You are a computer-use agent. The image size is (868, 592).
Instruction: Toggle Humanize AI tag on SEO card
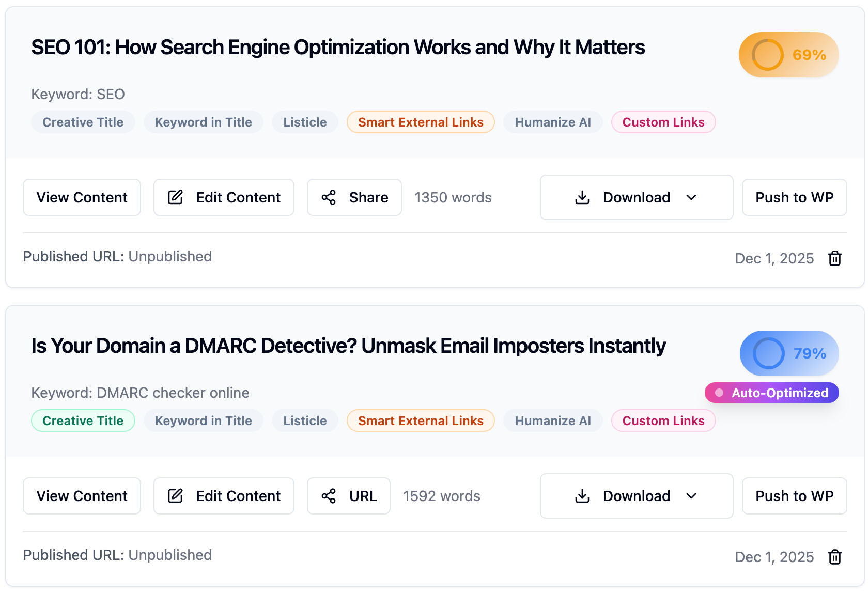[553, 122]
